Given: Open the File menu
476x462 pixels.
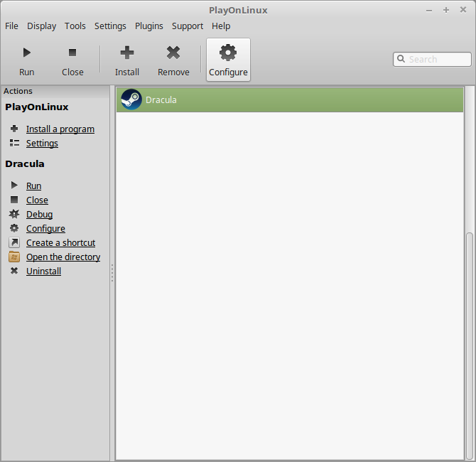Looking at the screenshot, I should 11,26.
